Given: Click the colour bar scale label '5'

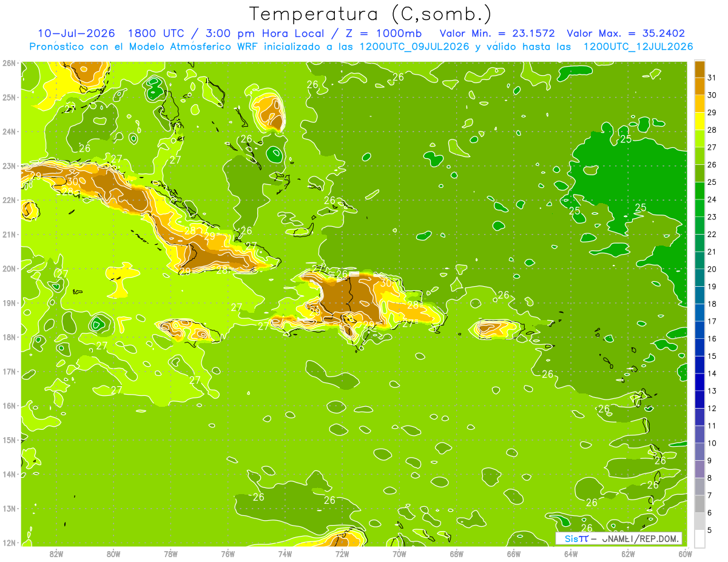Looking at the screenshot, I should coord(710,530).
